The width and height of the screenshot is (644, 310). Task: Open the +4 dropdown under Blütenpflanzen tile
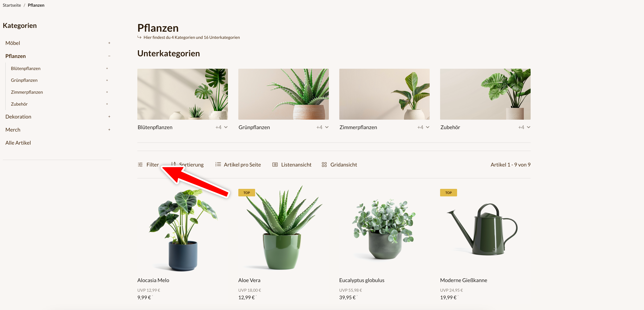[x=222, y=127]
